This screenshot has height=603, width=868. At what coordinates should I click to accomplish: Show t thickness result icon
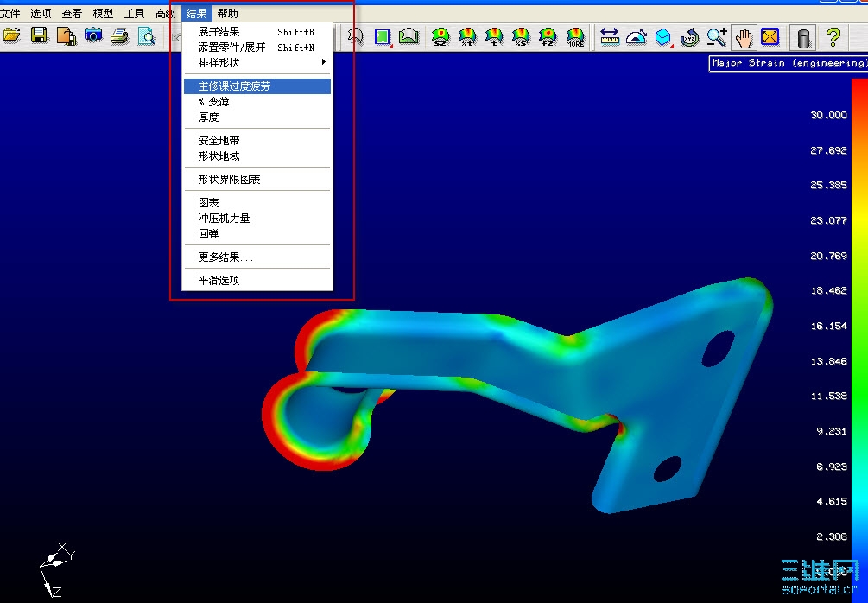tap(494, 37)
